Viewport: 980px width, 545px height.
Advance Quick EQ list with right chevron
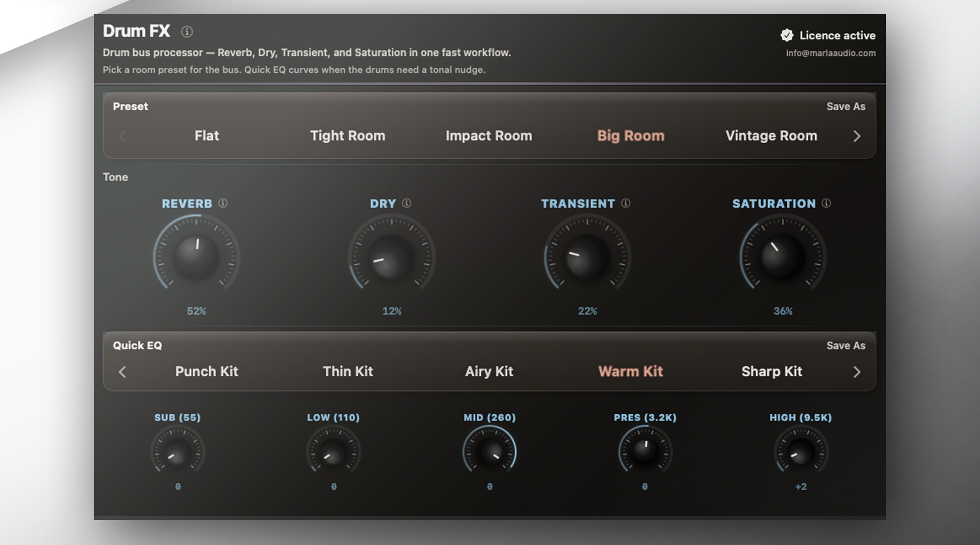[x=857, y=372]
